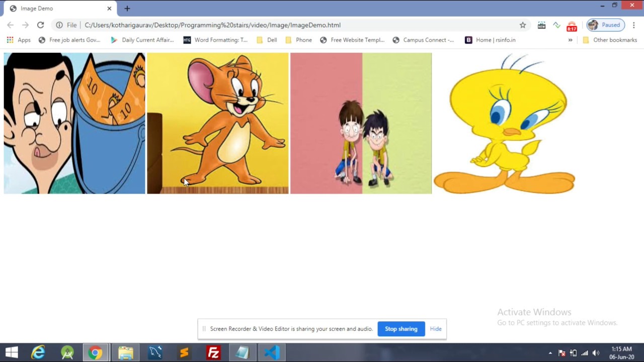Open FileZilla from taskbar
The height and width of the screenshot is (362, 644).
pyautogui.click(x=213, y=352)
